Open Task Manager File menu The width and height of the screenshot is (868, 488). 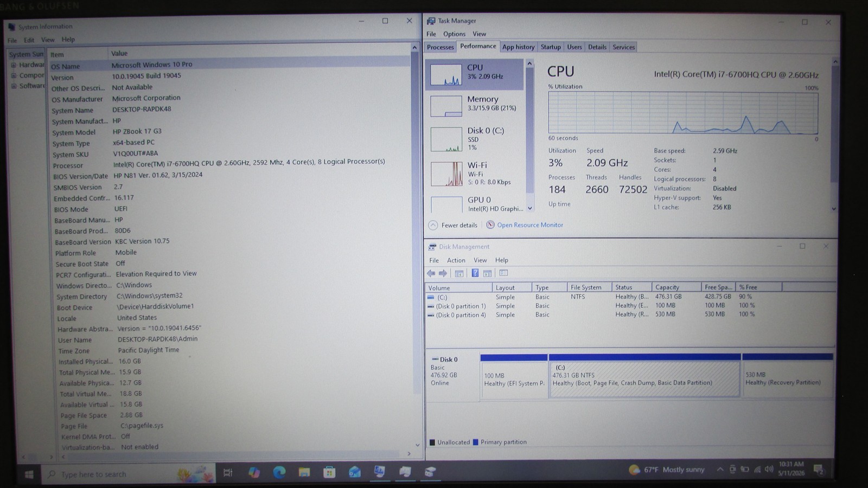point(431,34)
